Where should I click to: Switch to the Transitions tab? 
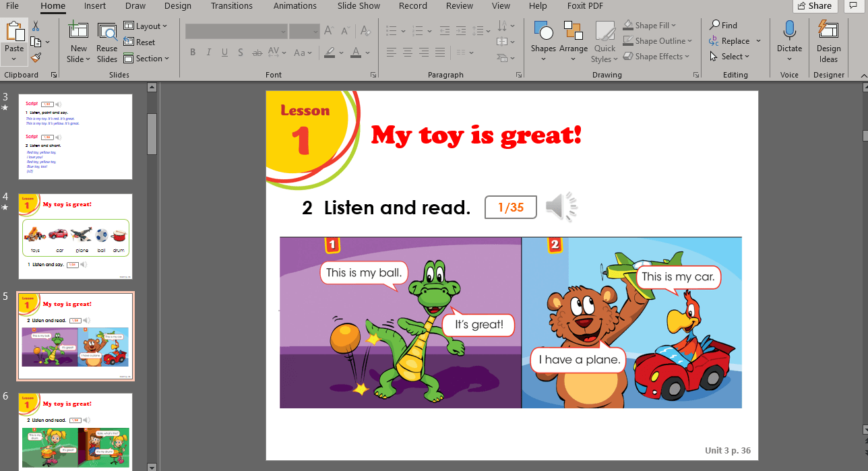pos(231,6)
